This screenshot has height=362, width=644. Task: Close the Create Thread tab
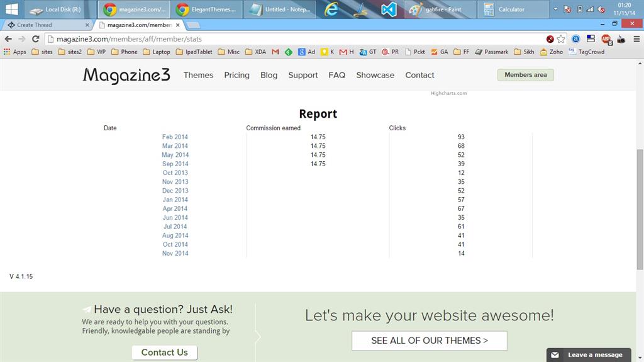(87, 25)
